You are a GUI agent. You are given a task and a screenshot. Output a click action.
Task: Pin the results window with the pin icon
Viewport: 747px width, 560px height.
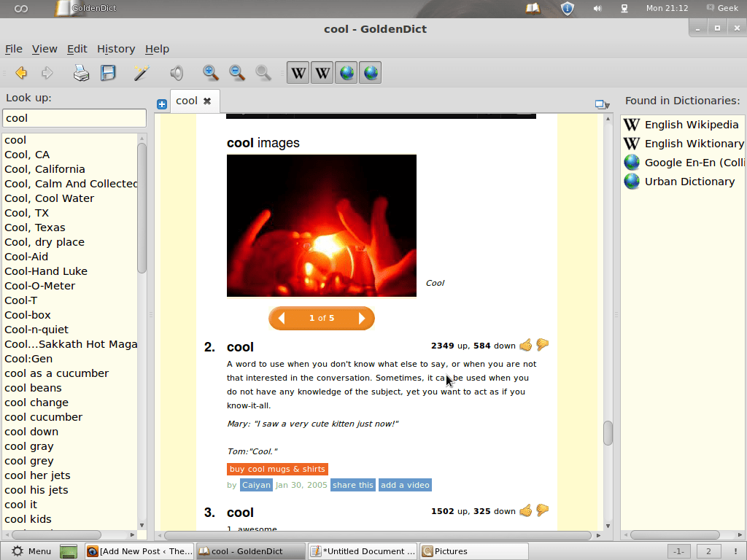pos(600,104)
